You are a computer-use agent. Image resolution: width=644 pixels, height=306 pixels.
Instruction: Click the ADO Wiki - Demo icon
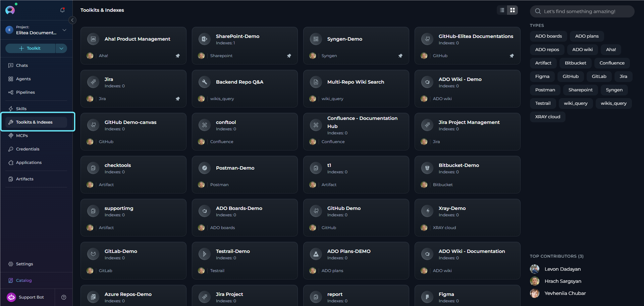click(x=427, y=82)
